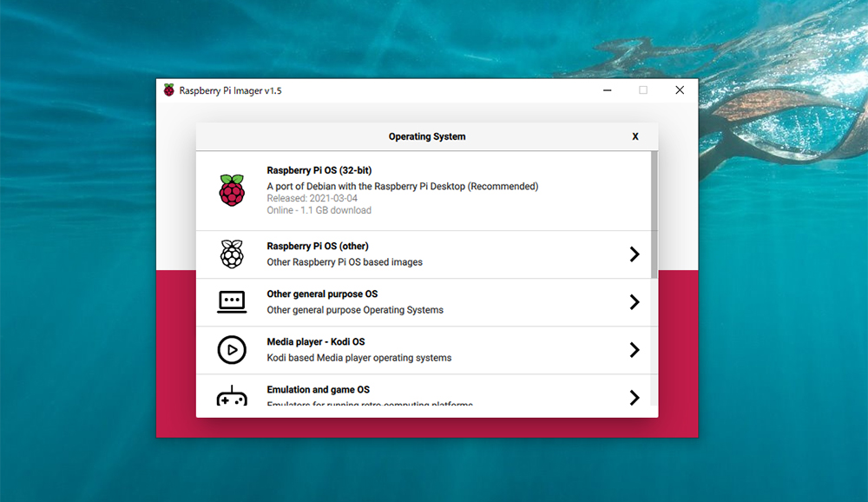The width and height of the screenshot is (868, 502).
Task: Click the 'Raspberry Pi Imager v1.5' window title
Action: 230,90
